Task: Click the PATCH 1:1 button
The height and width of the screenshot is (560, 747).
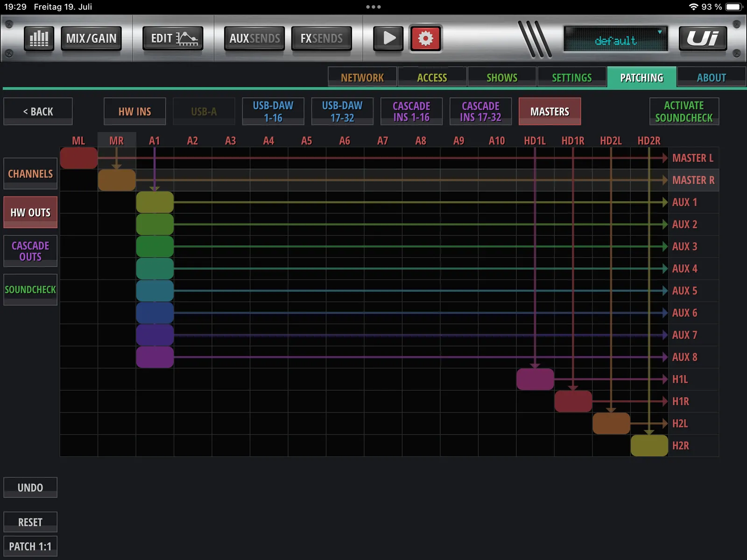Action: pyautogui.click(x=30, y=546)
